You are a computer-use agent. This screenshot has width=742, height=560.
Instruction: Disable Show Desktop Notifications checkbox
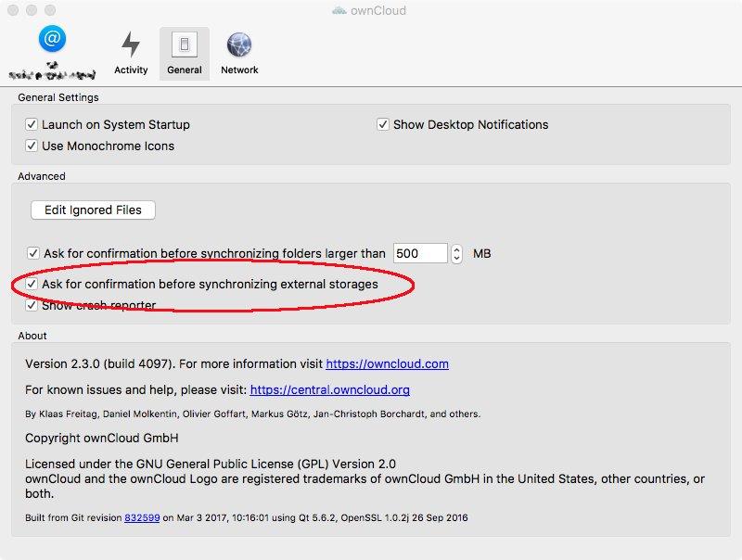click(x=383, y=124)
